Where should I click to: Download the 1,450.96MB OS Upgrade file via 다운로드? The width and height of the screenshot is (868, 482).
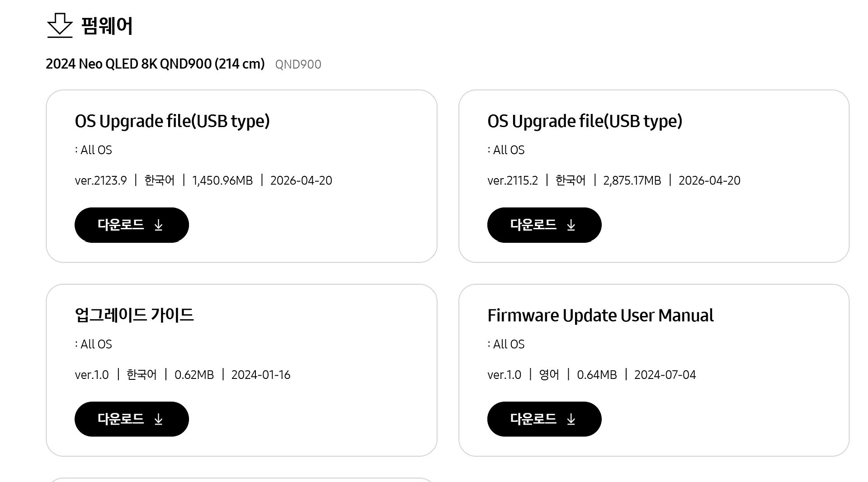(x=132, y=225)
